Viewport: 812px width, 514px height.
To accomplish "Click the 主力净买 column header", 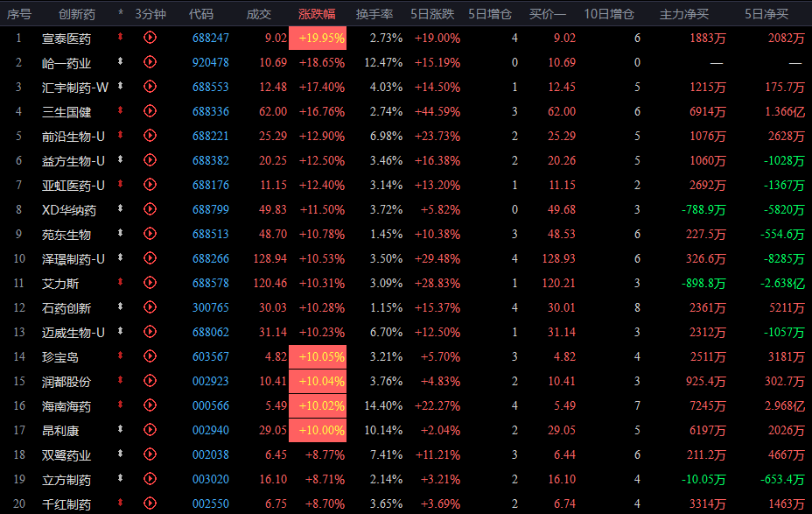I will pos(684,14).
